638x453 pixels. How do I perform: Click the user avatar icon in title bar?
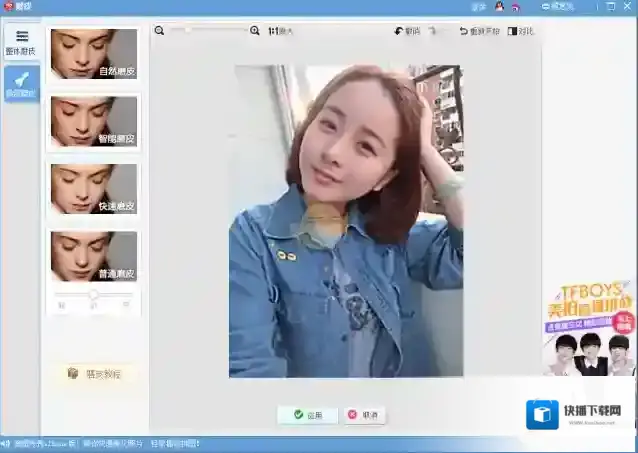point(499,6)
